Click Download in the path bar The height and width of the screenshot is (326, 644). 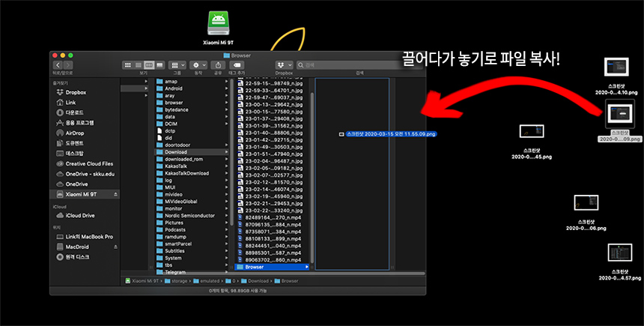pyautogui.click(x=255, y=281)
